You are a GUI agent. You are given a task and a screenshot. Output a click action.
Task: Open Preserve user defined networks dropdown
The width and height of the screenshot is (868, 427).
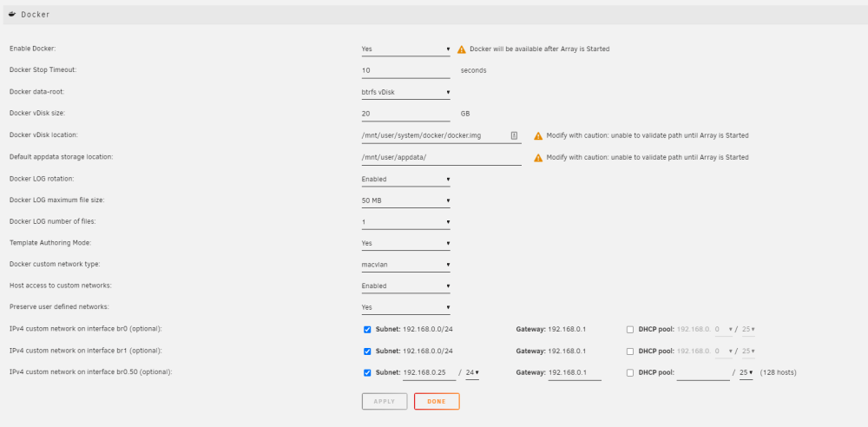(x=405, y=307)
